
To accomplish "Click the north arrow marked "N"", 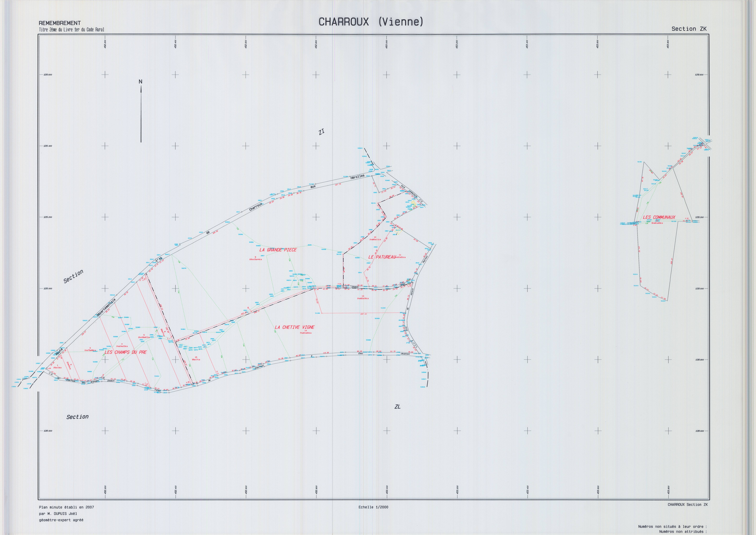I will tap(141, 111).
